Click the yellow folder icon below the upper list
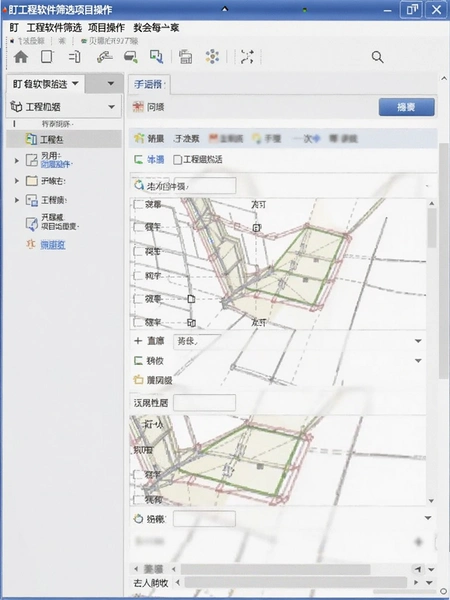This screenshot has width=450, height=600. pyautogui.click(x=138, y=380)
